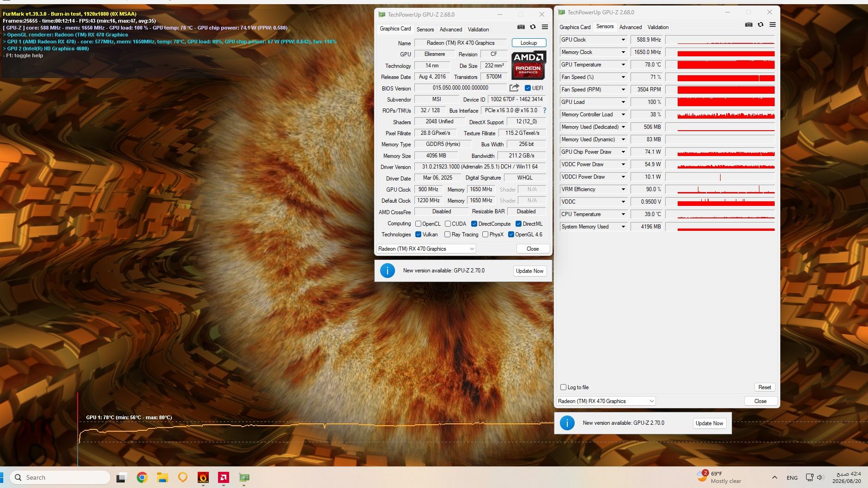The height and width of the screenshot is (488, 868).
Task: Open the CPU Temperature sensor dropdown
Action: coord(623,214)
